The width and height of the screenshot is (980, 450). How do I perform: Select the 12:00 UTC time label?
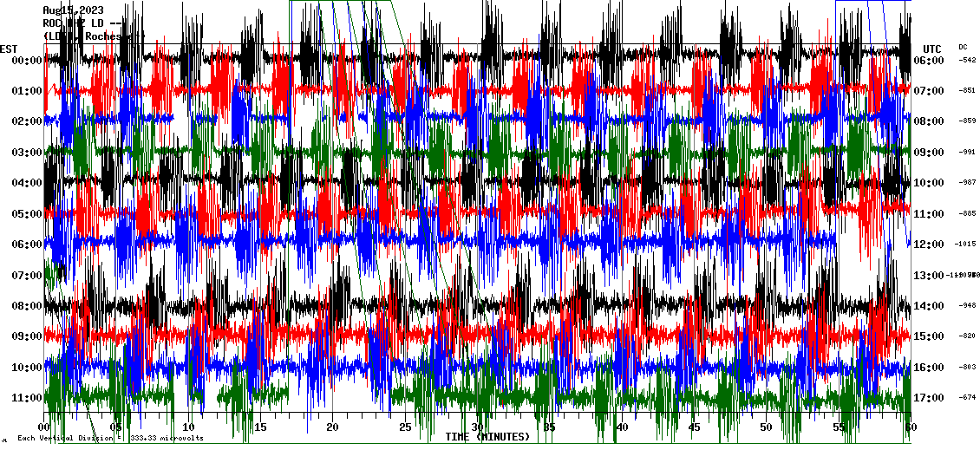tap(931, 245)
